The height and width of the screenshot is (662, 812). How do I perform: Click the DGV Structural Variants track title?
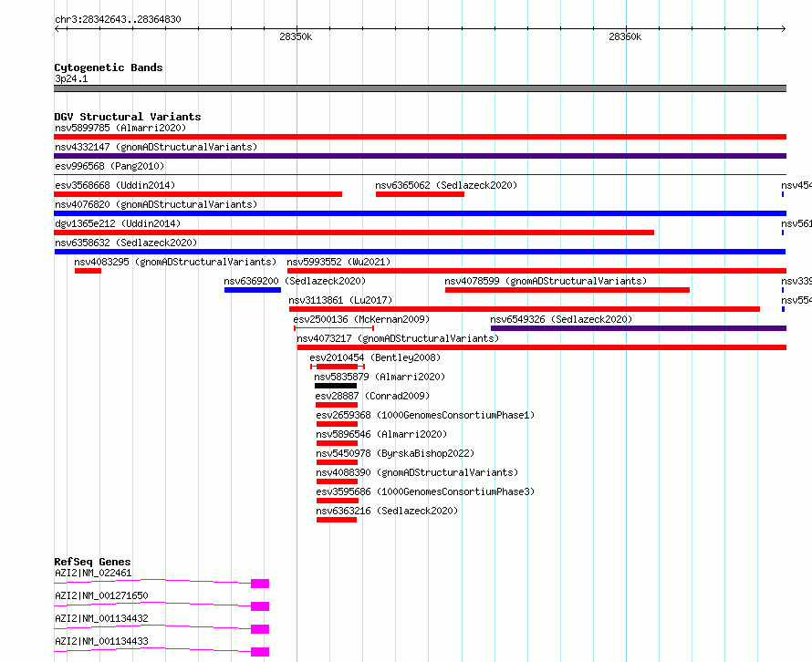coord(128,117)
